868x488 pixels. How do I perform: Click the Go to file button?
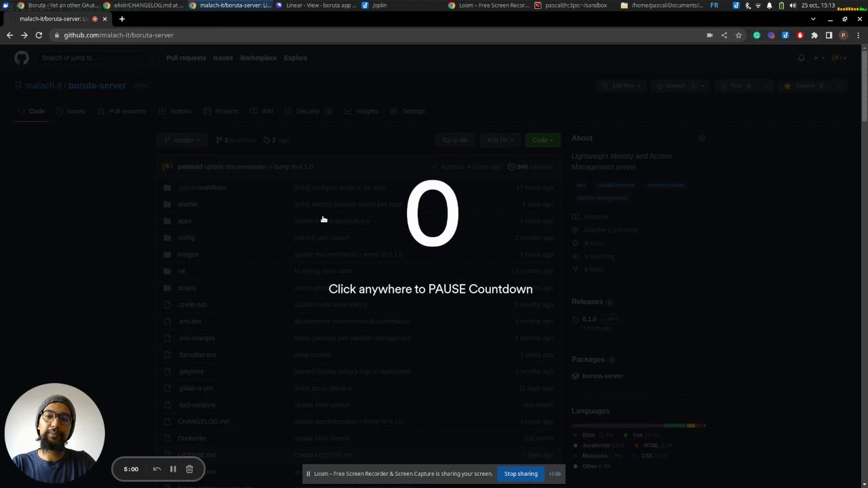click(455, 140)
